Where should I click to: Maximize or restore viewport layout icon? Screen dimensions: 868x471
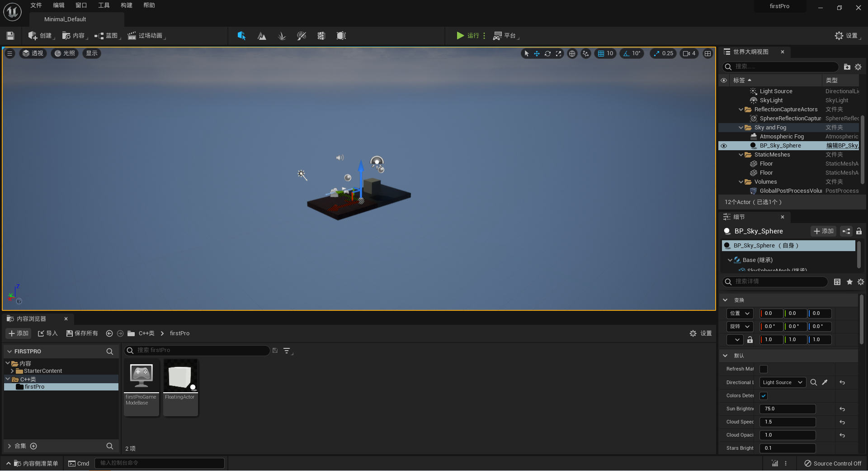[708, 53]
